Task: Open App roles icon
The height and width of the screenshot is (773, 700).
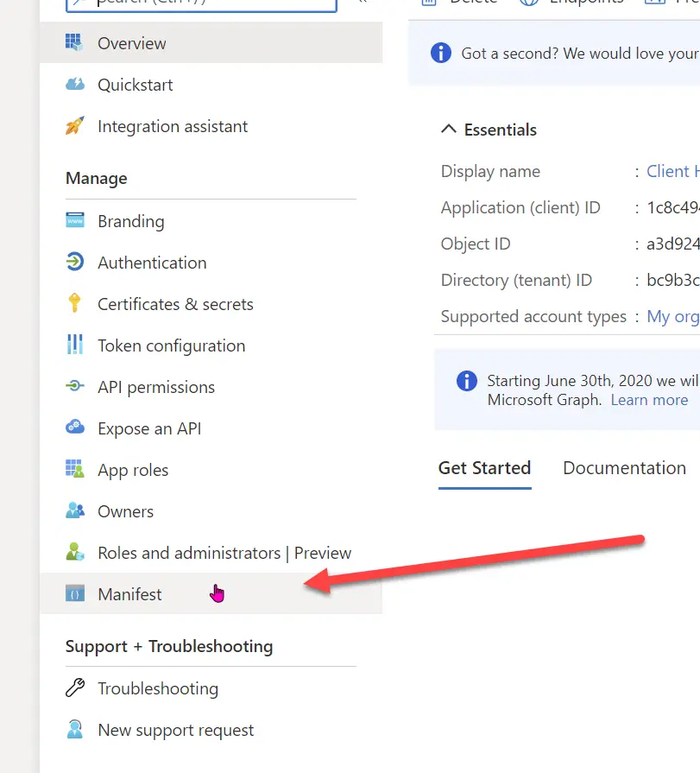Action: (x=75, y=469)
